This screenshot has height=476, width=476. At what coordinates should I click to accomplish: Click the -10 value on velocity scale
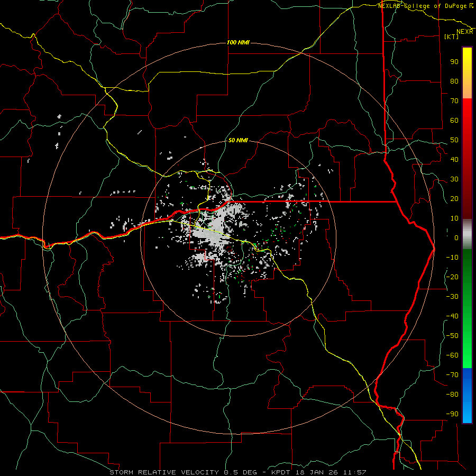(x=452, y=258)
